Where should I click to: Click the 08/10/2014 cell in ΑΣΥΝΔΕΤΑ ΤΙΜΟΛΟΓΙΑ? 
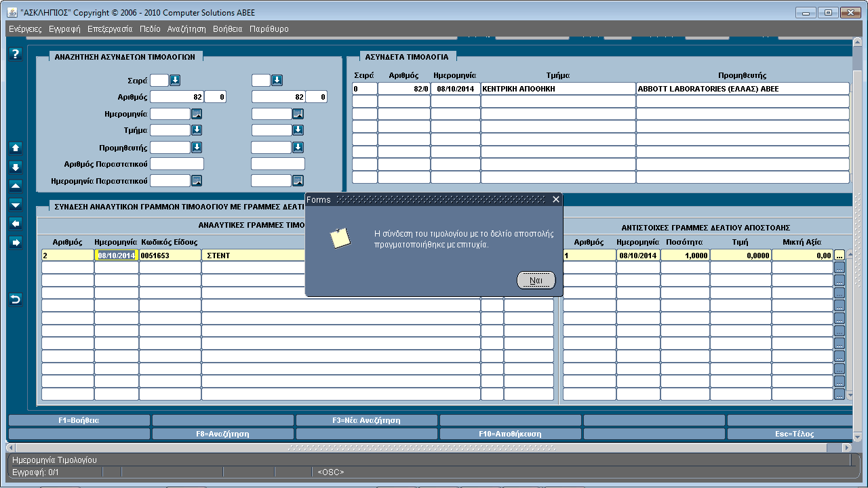point(456,89)
